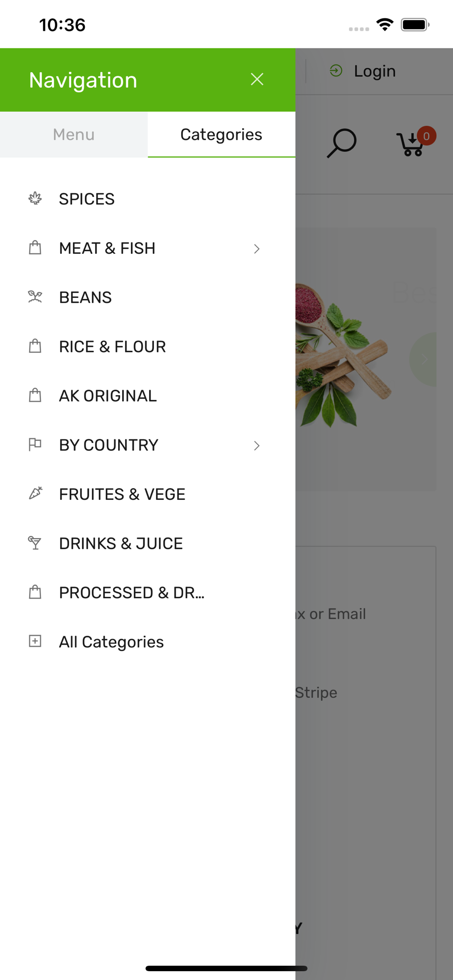Click the BY COUNTRY flag icon
The height and width of the screenshot is (980, 453).
click(35, 444)
